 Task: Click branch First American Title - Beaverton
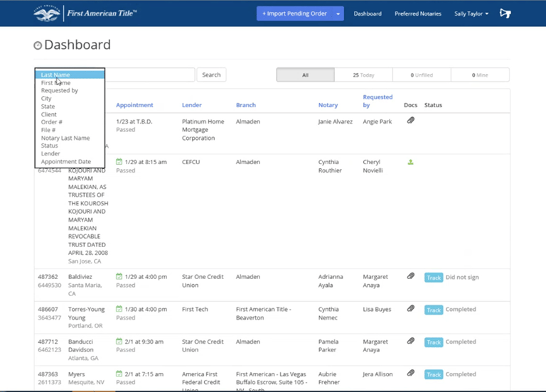coord(264,313)
